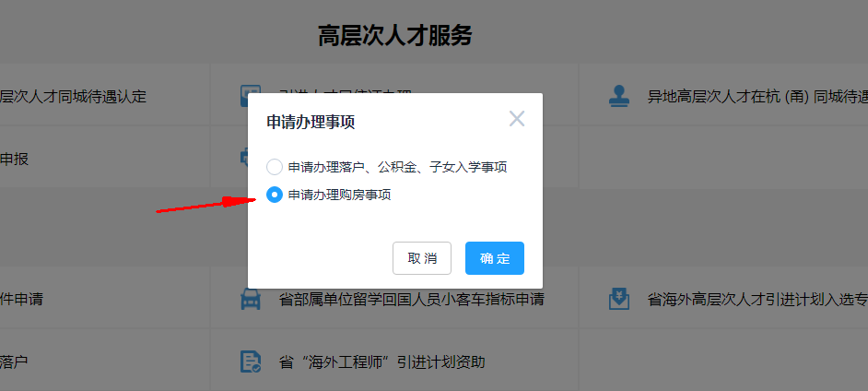
Task: Click the document icon for 海外工程师
Action: point(251,361)
